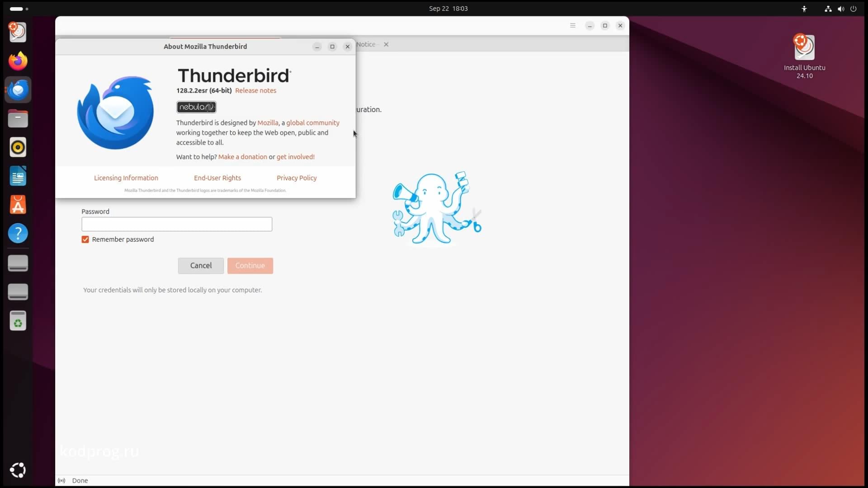The image size is (868, 488).
Task: Open Install Ubuntu from the dock
Action: tap(18, 32)
